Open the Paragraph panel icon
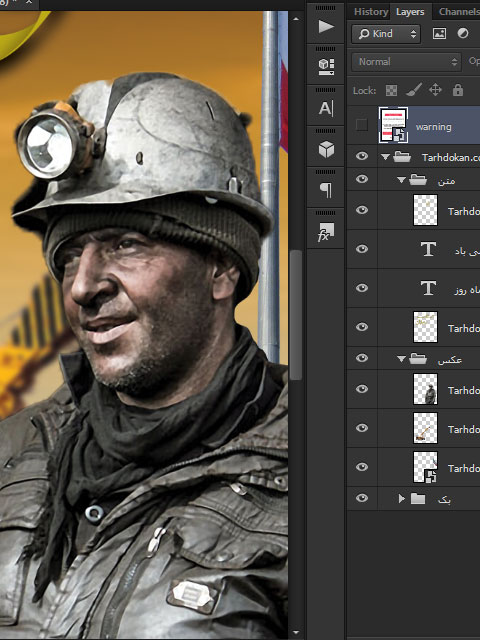 coord(326,190)
